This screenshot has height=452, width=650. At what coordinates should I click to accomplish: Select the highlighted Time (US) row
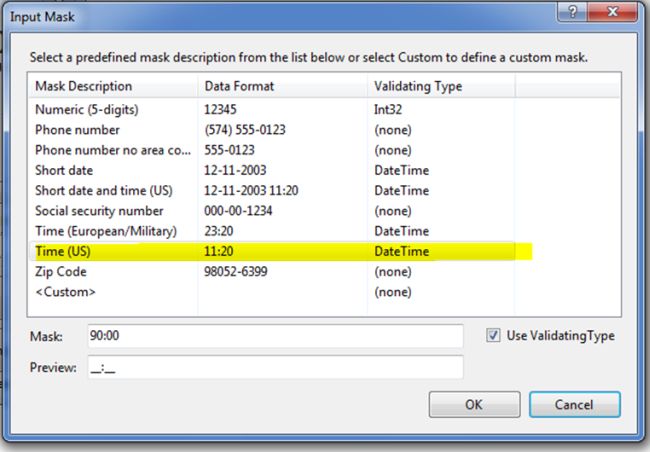pyautogui.click(x=62, y=251)
